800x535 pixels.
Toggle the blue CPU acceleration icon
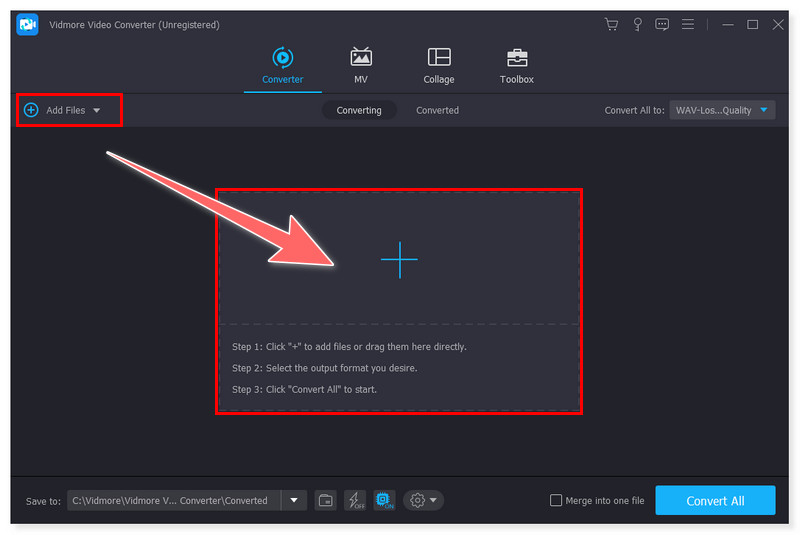click(x=384, y=500)
